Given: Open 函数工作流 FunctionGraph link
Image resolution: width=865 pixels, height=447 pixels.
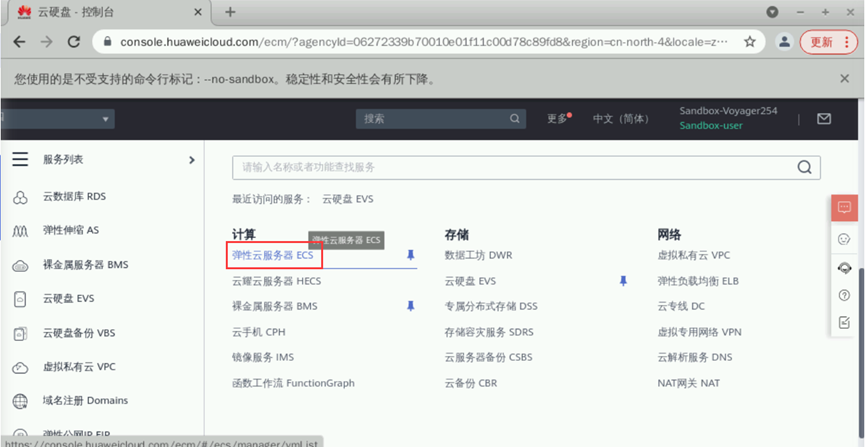Looking at the screenshot, I should (x=293, y=383).
